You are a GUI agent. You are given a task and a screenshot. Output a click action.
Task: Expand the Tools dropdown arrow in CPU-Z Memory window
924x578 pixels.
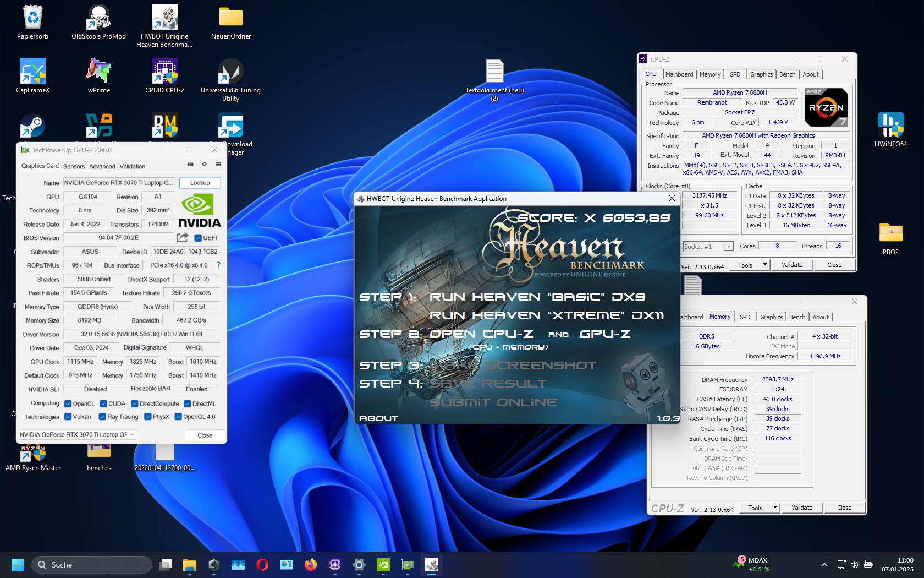775,508
